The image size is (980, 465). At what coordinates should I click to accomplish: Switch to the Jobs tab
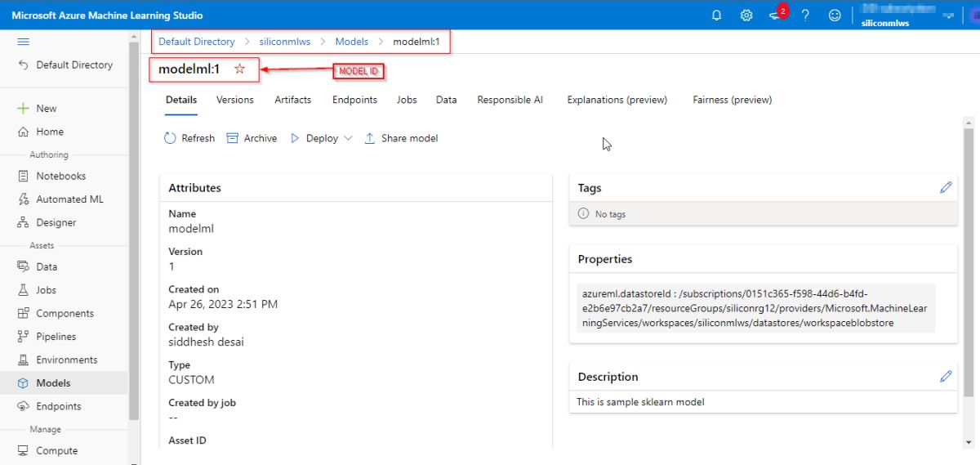point(407,100)
